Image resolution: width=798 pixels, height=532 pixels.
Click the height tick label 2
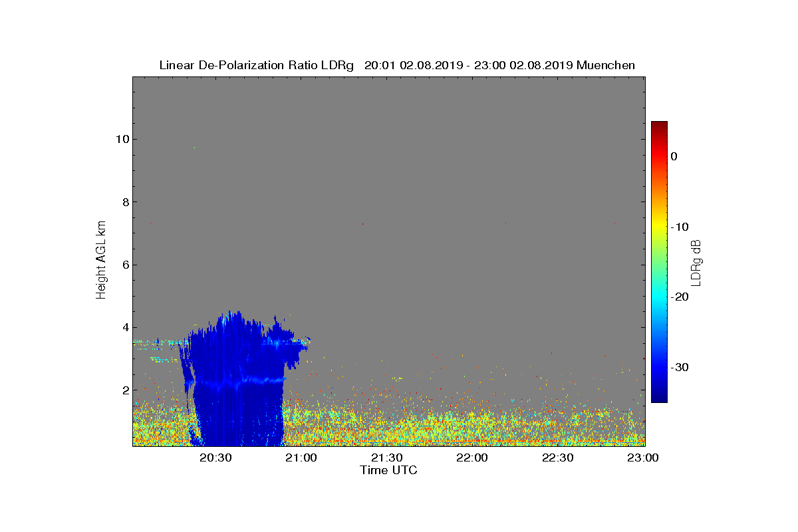pyautogui.click(x=124, y=390)
